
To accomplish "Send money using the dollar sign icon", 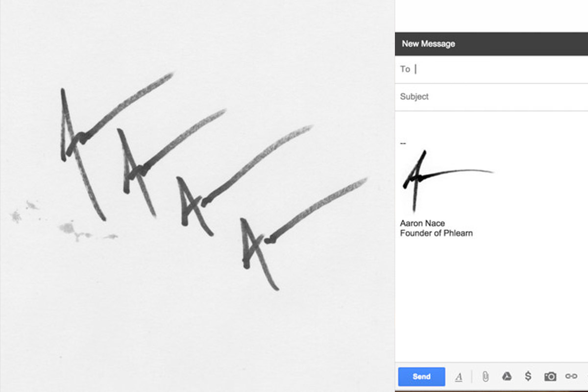I will tap(528, 376).
